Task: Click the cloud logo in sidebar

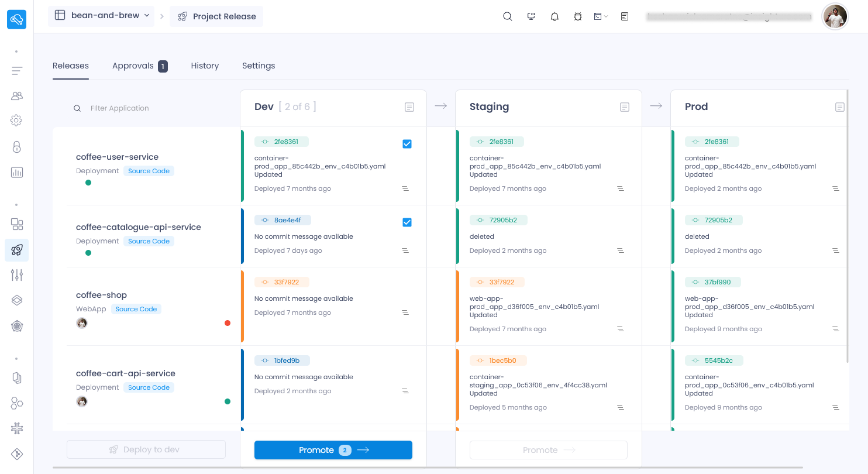Action: tap(16, 19)
